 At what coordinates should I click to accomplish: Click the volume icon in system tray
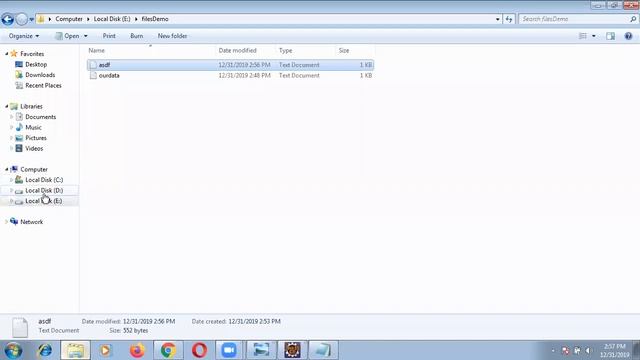tap(588, 350)
